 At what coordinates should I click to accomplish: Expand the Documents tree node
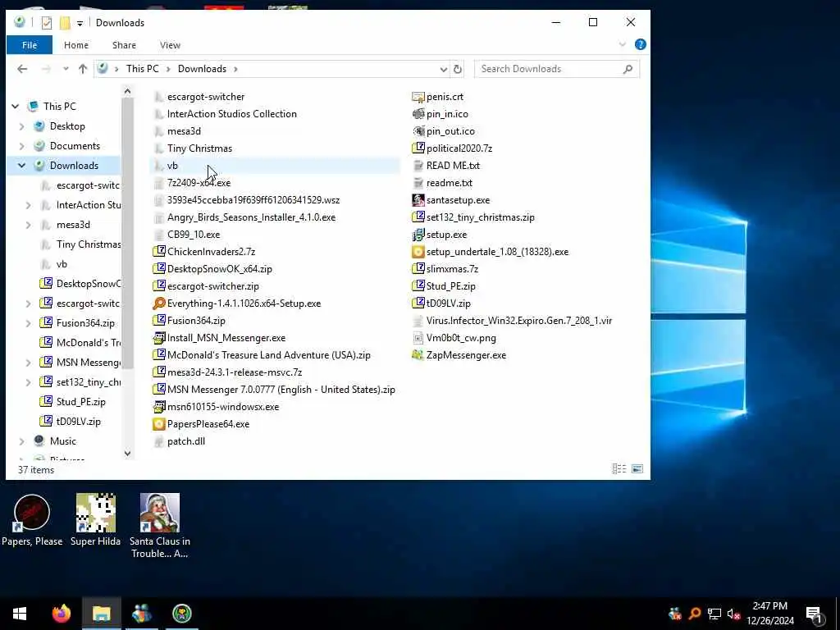click(x=21, y=146)
